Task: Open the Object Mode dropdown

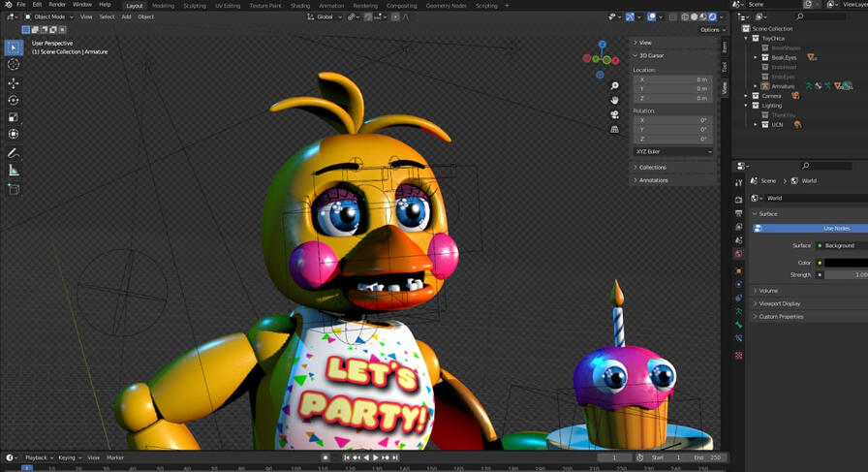Action: tap(48, 16)
